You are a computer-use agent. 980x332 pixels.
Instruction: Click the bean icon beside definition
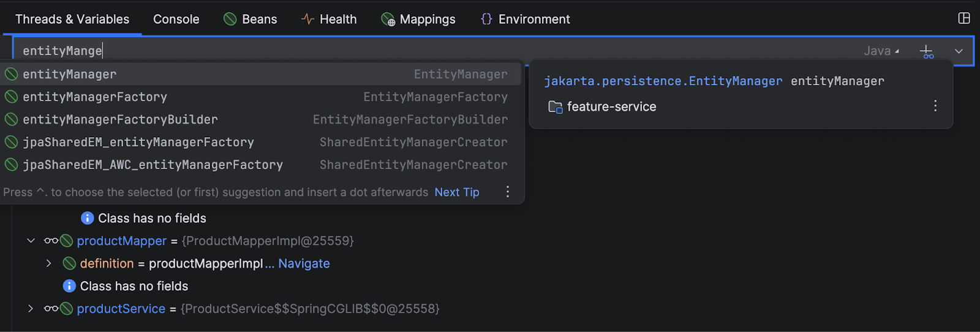pos(70,263)
